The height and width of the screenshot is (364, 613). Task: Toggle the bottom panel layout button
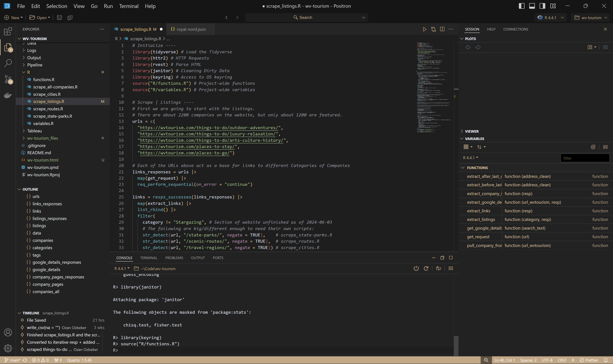click(x=532, y=6)
